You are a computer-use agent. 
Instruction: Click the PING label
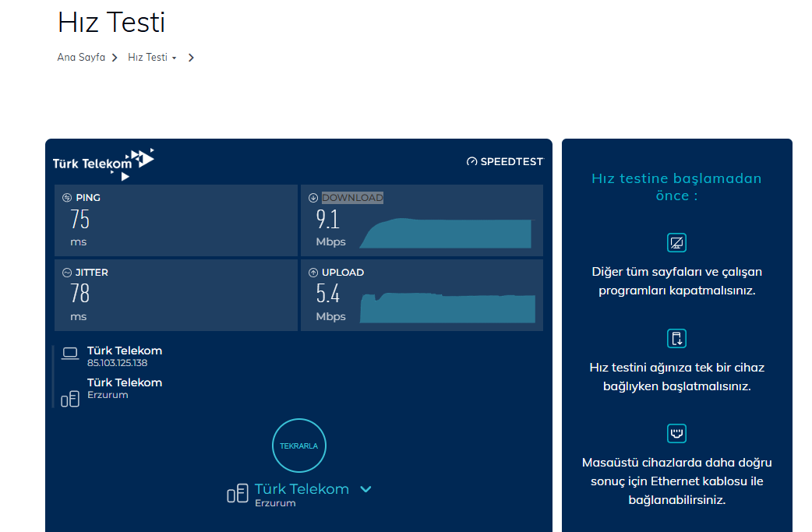[88, 197]
